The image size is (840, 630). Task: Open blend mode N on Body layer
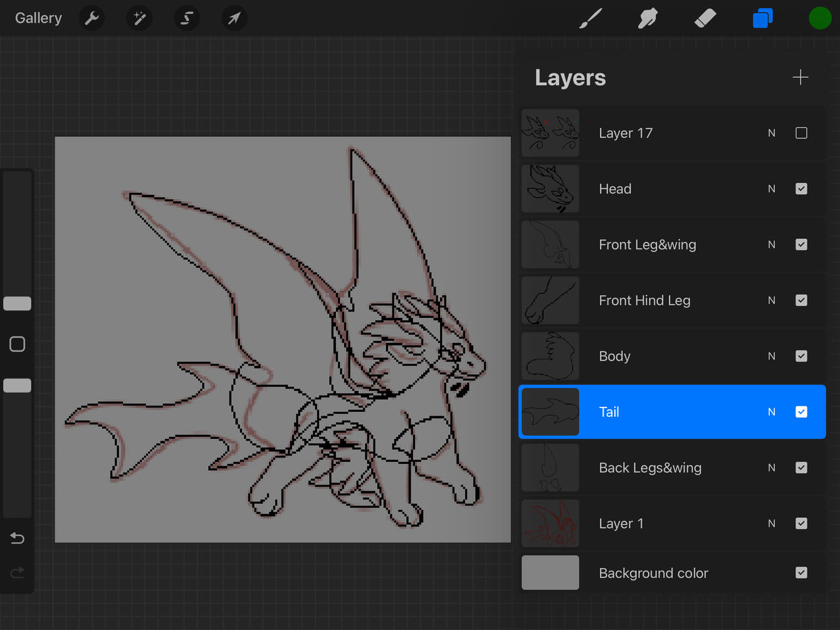772,356
